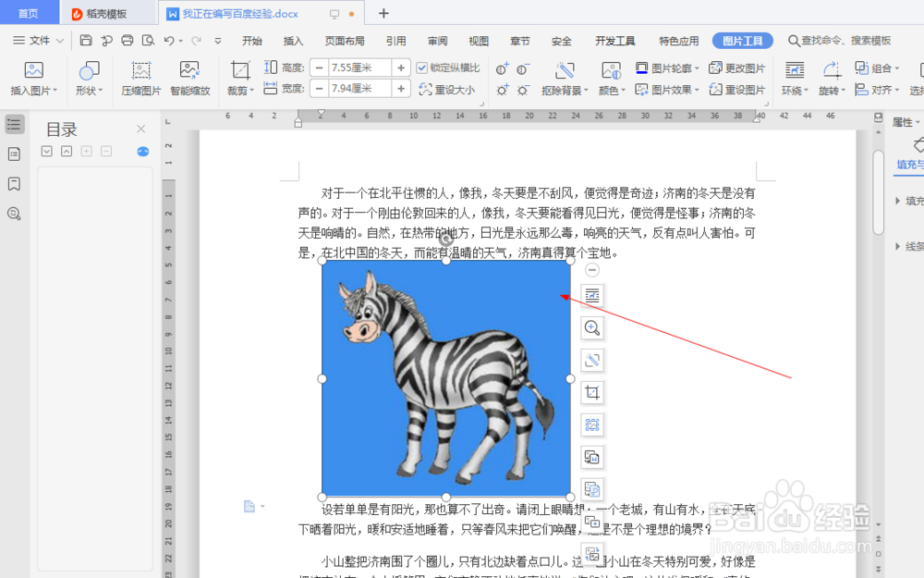Click the decrease contrast icon
924x578 pixels.
[523, 69]
